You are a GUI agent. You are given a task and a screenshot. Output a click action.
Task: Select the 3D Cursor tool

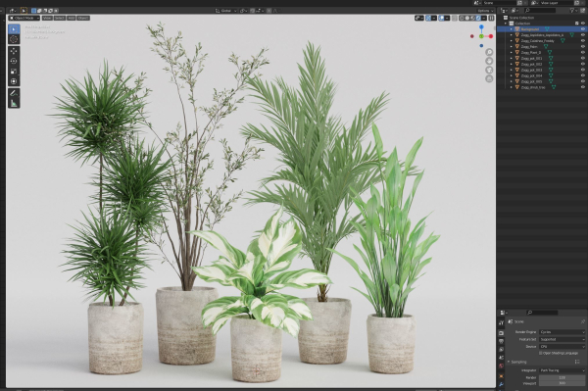pos(14,39)
